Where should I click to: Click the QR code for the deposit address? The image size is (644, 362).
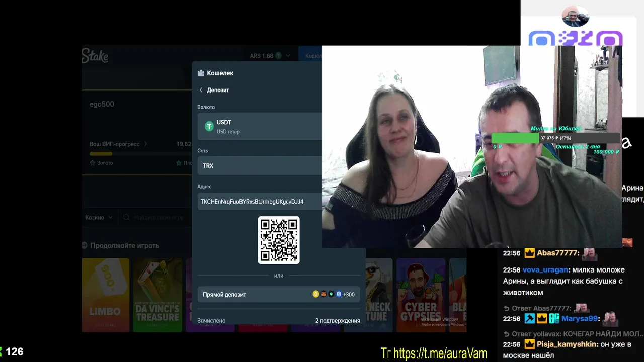(279, 240)
